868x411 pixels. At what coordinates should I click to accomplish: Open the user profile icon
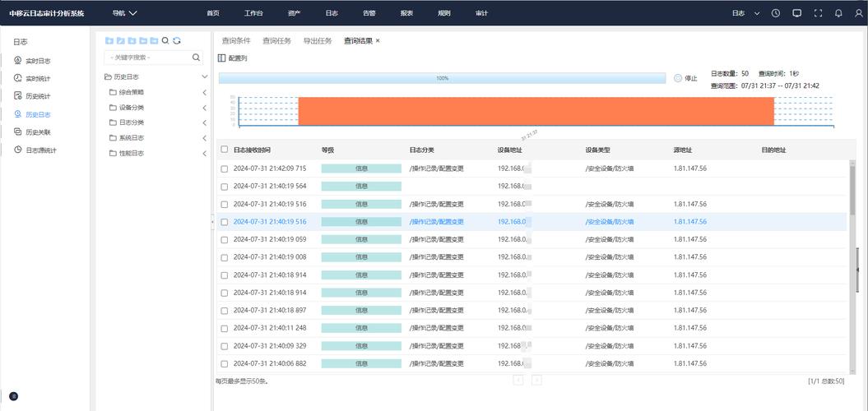pos(857,13)
